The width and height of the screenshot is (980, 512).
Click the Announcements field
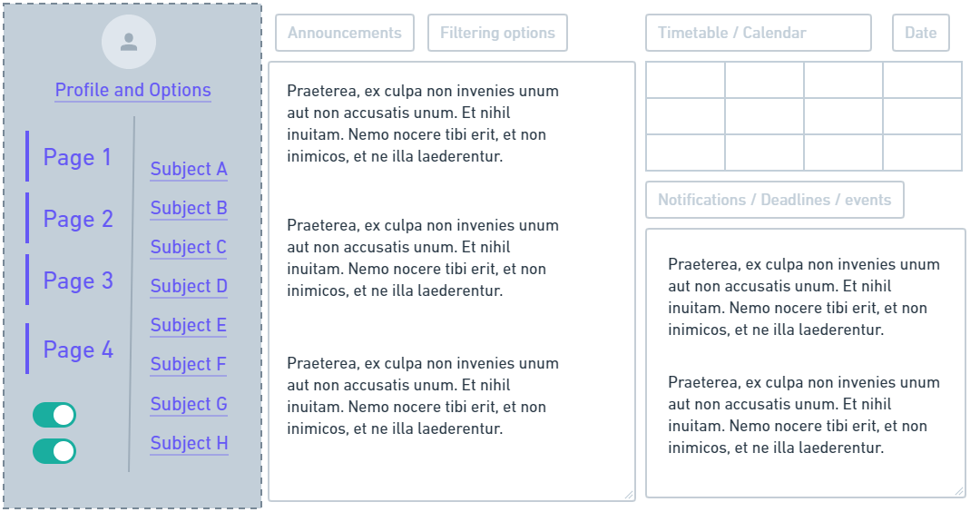tap(345, 33)
